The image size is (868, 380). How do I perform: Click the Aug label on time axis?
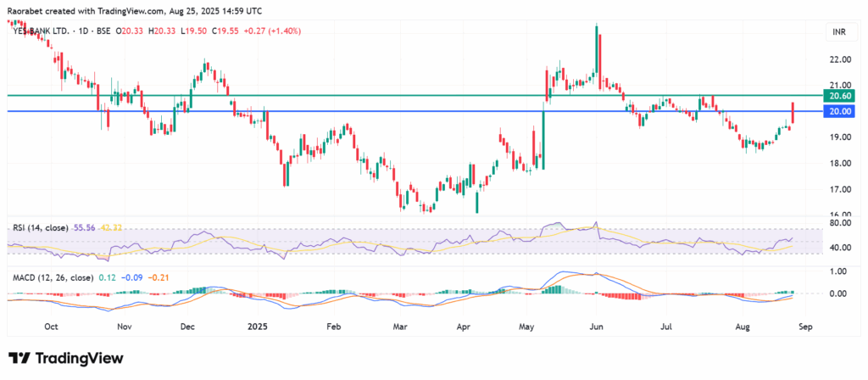744,327
